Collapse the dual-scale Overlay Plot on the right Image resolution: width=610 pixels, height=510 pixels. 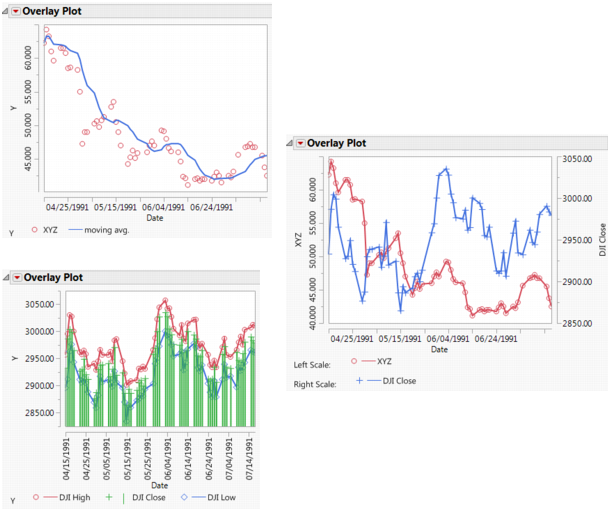click(288, 143)
